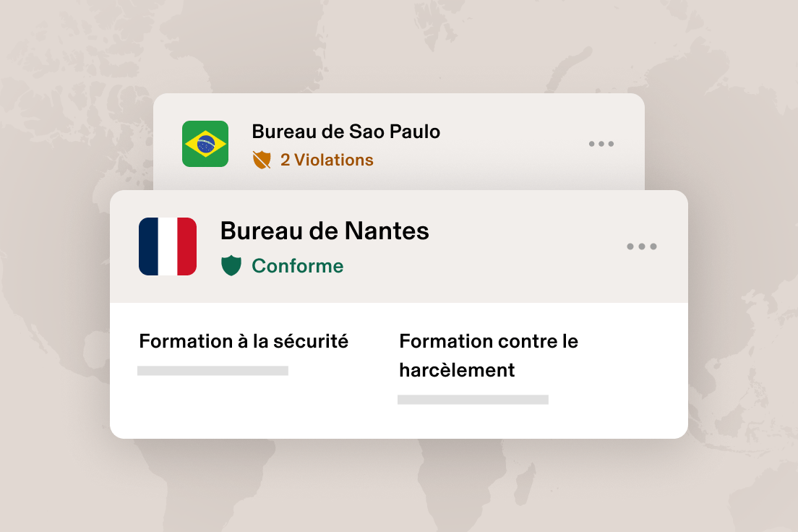
Task: Select the Sao Paulo office flag badge
Action: (x=205, y=142)
